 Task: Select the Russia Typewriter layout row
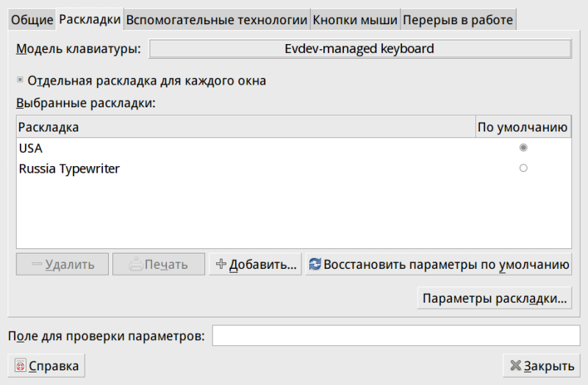click(x=293, y=168)
